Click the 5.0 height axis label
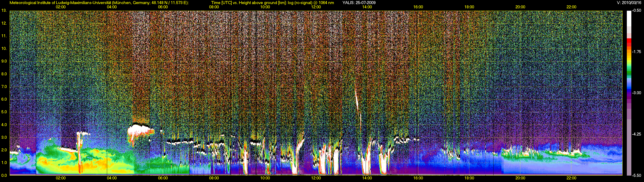The height and width of the screenshot is (182, 644). 4,112
